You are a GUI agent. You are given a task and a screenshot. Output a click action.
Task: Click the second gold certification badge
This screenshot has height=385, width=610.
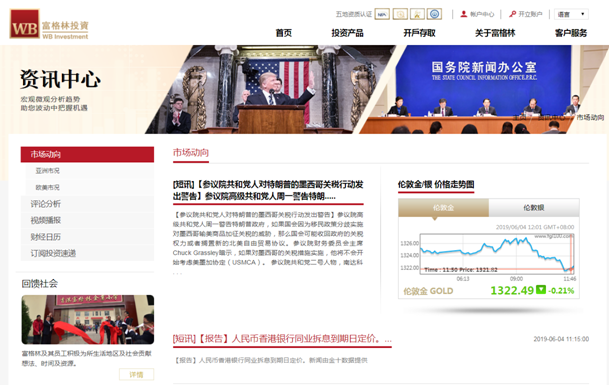(400, 14)
